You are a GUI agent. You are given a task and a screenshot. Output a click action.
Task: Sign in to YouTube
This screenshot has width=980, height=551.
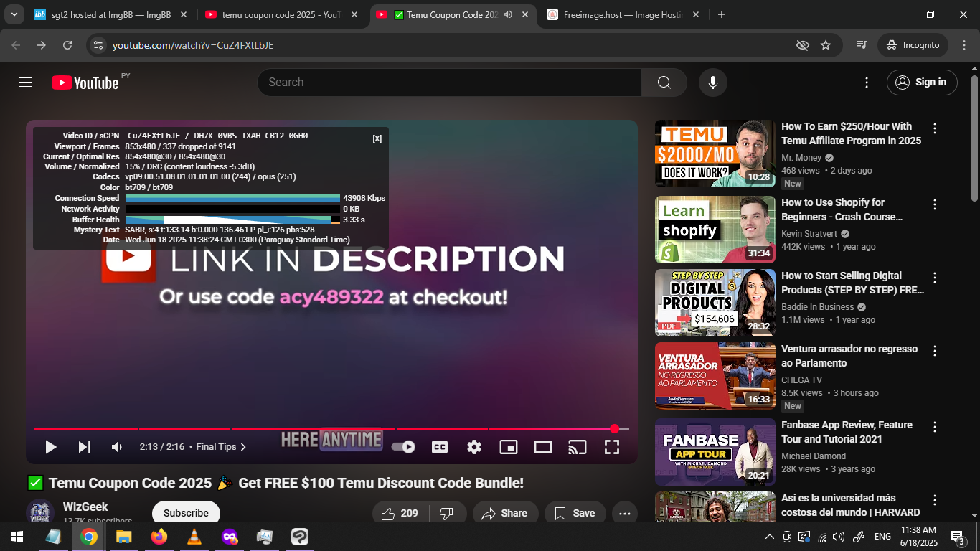(x=922, y=83)
